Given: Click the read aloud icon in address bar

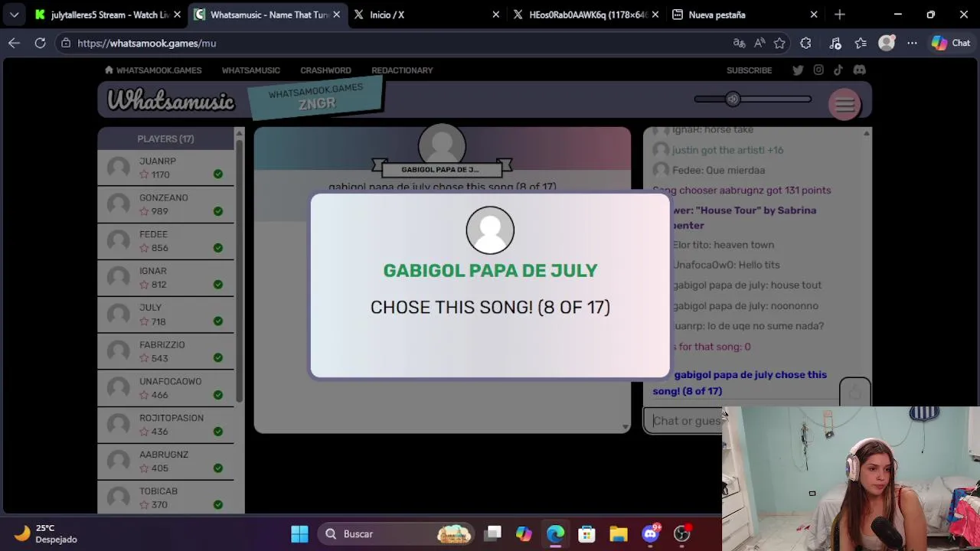Looking at the screenshot, I should point(759,44).
